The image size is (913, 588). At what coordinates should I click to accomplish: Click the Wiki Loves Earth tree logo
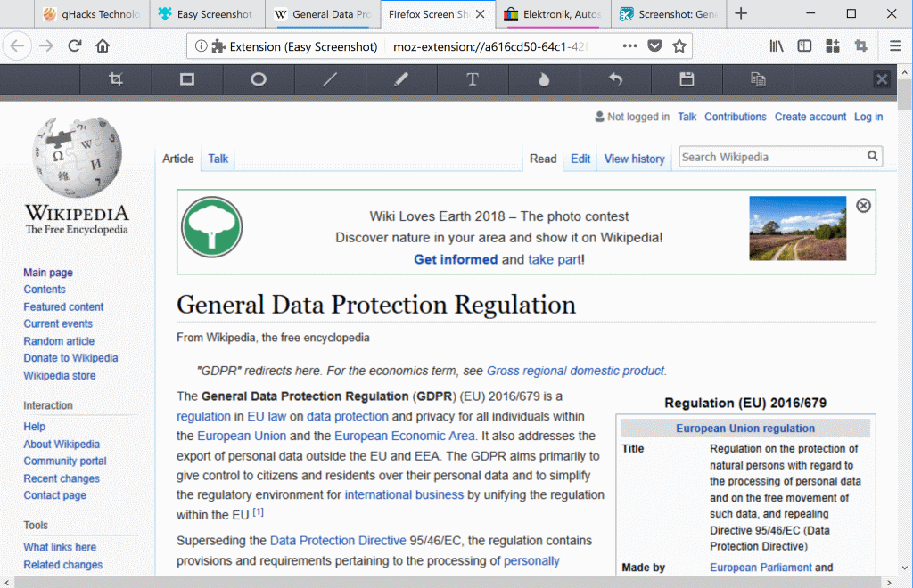(x=211, y=227)
